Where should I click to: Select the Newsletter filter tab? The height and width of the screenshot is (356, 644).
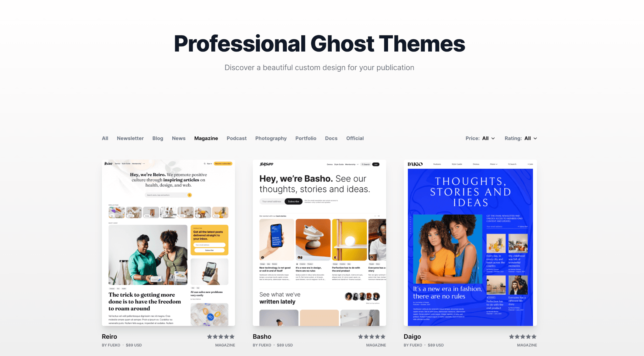pyautogui.click(x=130, y=138)
